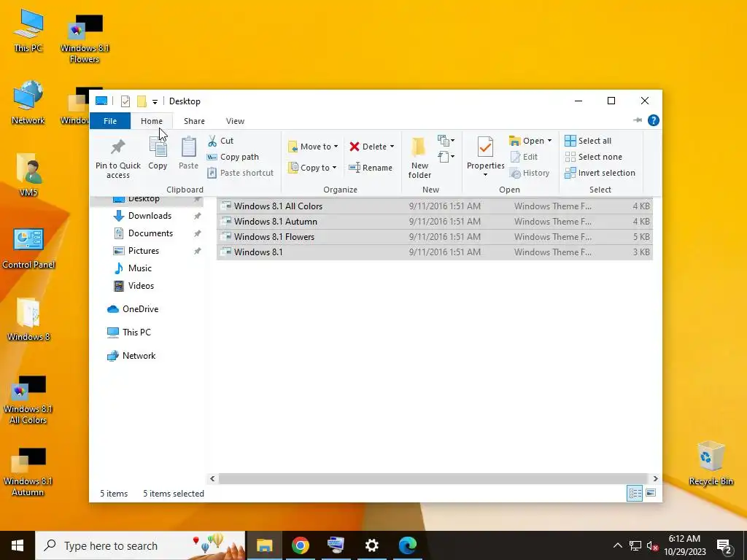747x560 pixels.
Task: Open Pictures in navigation pane
Action: point(144,251)
